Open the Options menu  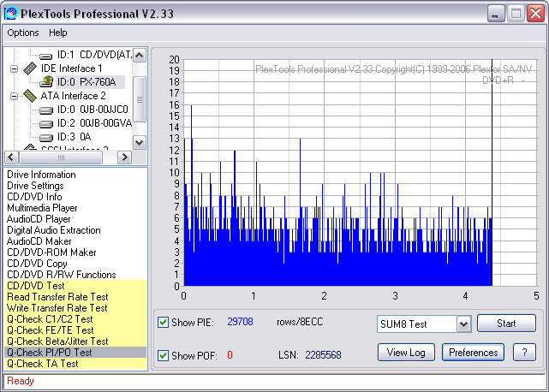[x=23, y=33]
